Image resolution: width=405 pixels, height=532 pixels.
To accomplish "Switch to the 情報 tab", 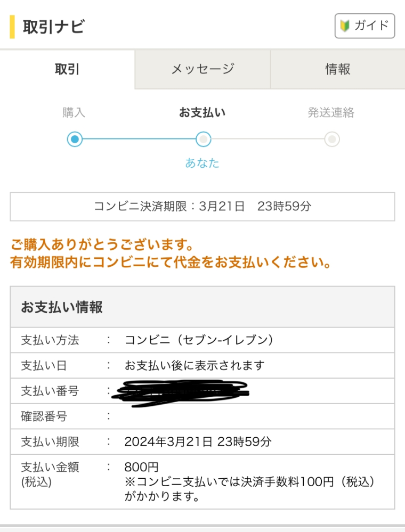I will coord(338,69).
